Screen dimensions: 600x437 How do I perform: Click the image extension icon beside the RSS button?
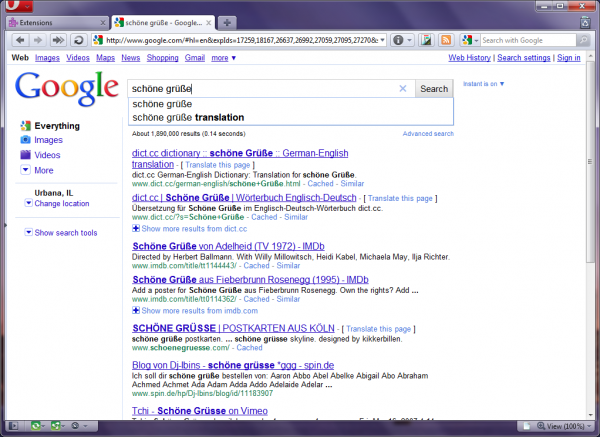(x=426, y=40)
